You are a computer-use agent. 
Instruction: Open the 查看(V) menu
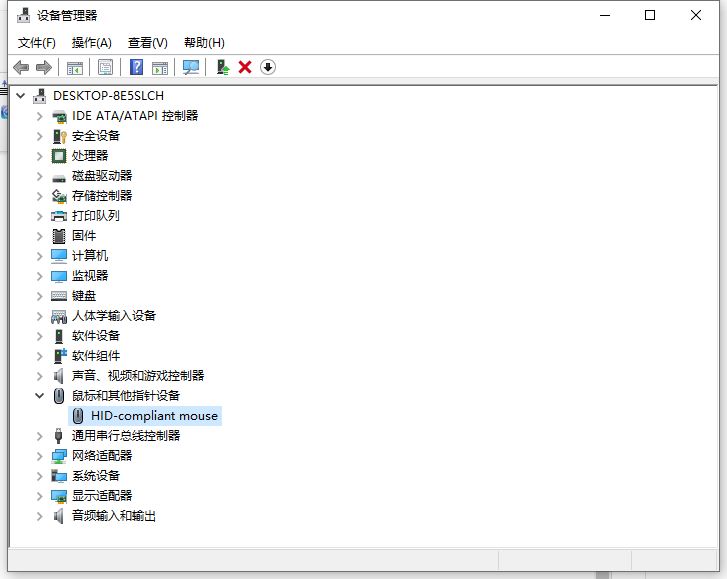tap(147, 42)
